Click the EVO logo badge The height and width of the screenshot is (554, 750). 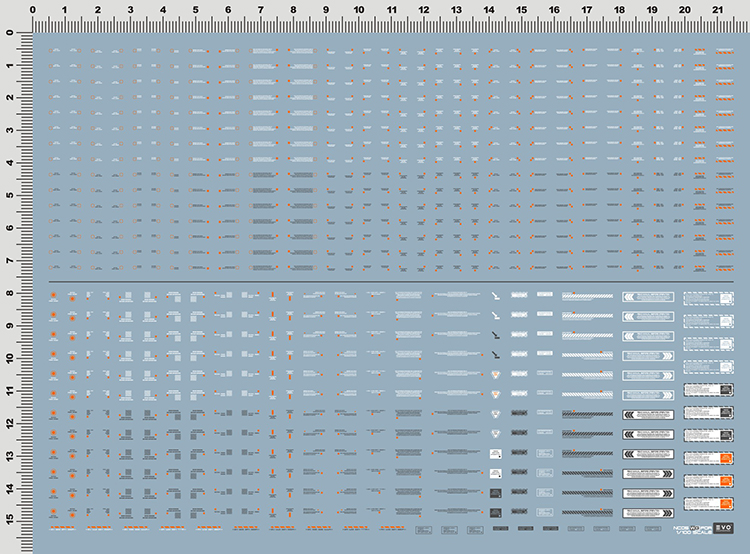pos(723,528)
